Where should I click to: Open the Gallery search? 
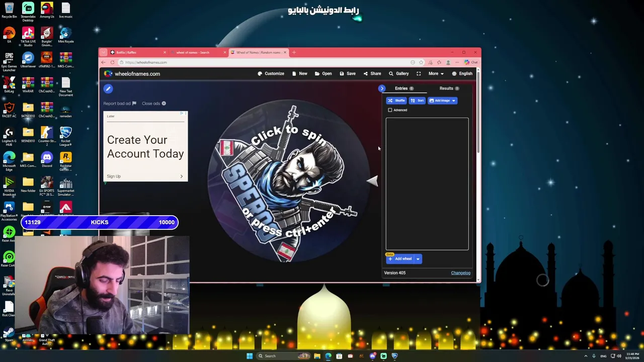398,74
